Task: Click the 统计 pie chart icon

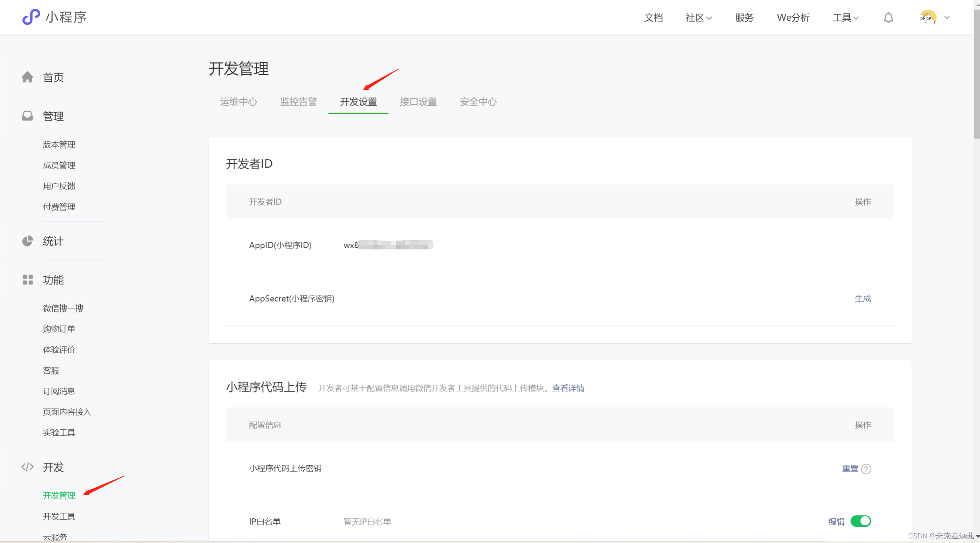Action: [x=27, y=241]
